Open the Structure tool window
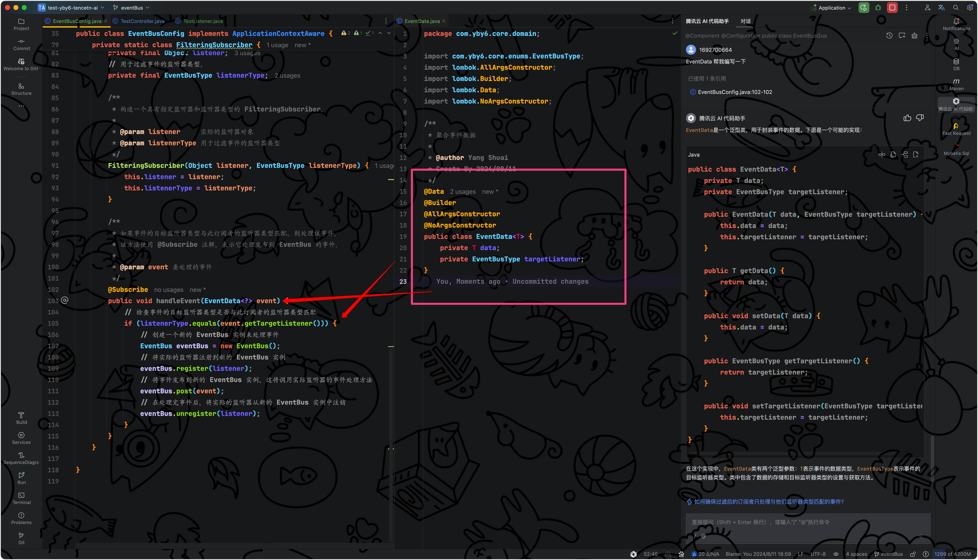978x560 pixels. coord(21,89)
